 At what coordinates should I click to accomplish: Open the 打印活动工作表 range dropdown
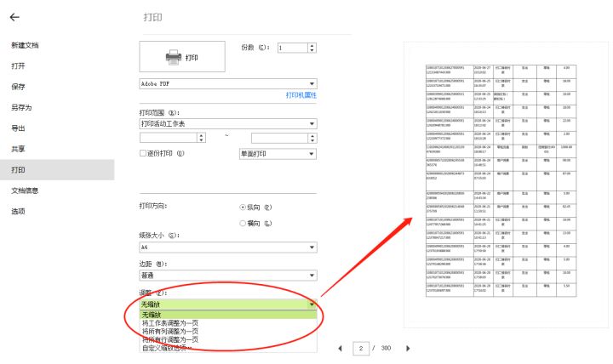pyautogui.click(x=228, y=124)
